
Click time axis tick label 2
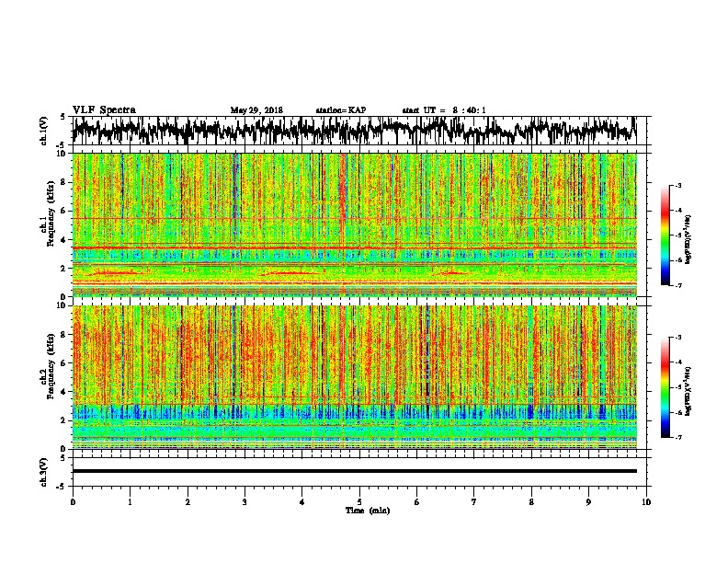coord(188,502)
